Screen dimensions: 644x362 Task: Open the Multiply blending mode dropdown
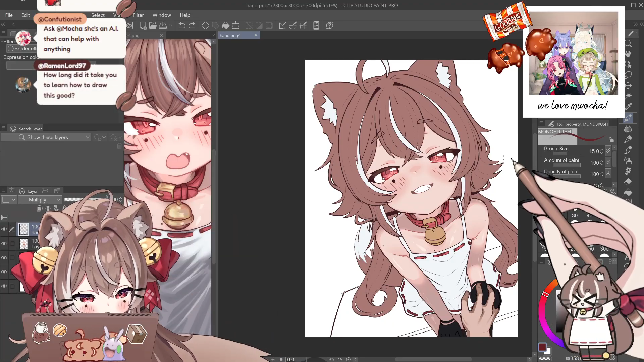tap(40, 200)
